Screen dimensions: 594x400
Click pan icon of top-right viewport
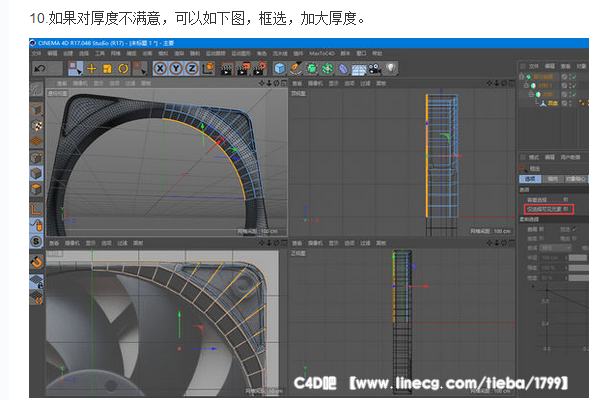[x=489, y=83]
